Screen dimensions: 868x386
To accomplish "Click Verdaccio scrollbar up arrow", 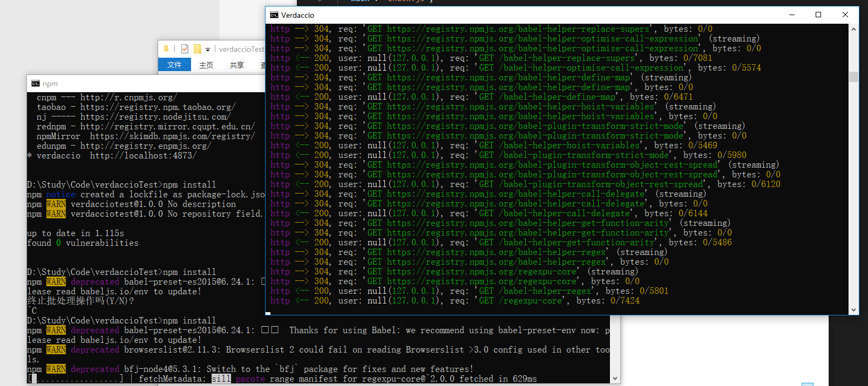I will [853, 29].
